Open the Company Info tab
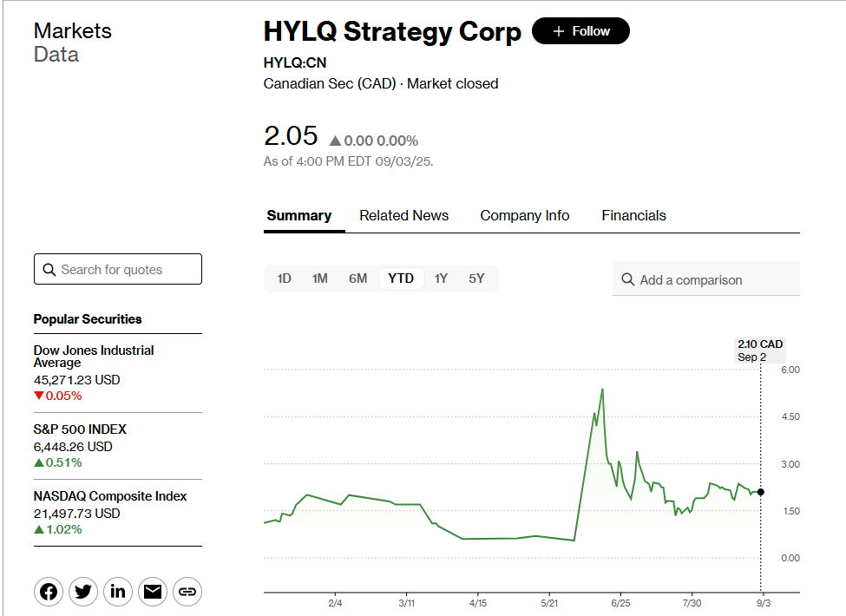The image size is (846, 616). (x=524, y=216)
